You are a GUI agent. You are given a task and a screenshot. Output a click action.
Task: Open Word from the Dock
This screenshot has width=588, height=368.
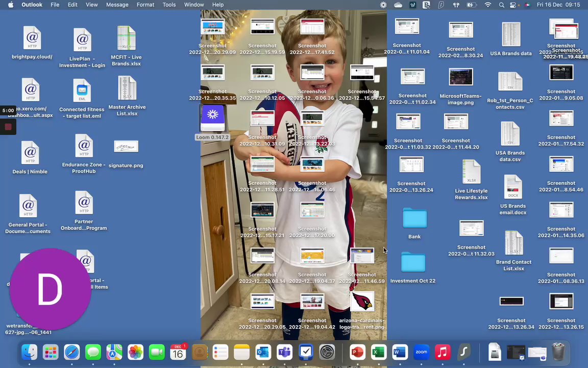click(x=400, y=352)
